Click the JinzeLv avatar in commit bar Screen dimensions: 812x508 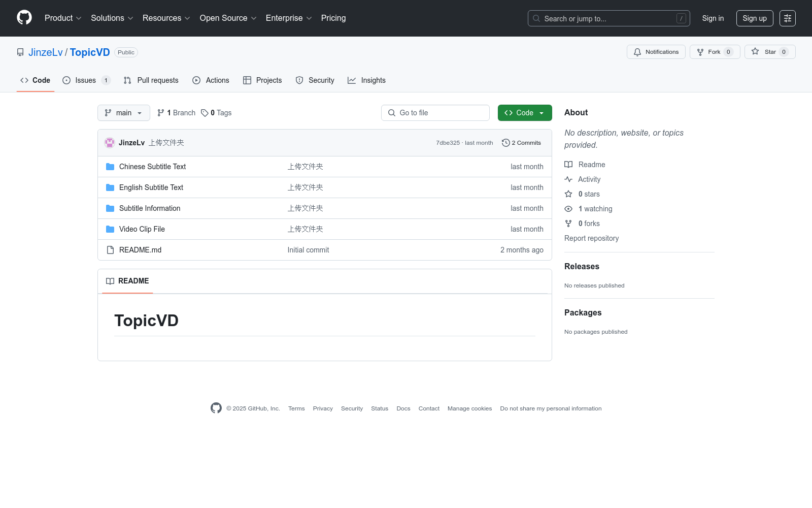[x=110, y=143]
